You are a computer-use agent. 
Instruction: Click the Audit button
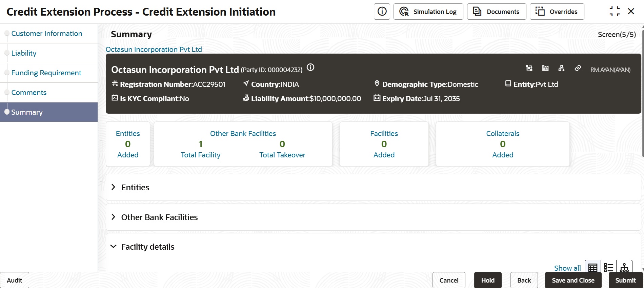point(15,280)
